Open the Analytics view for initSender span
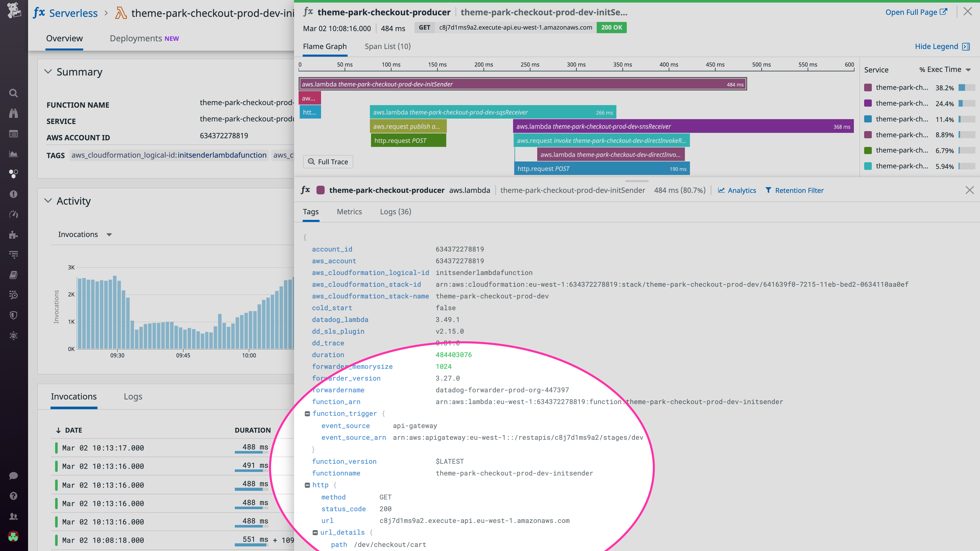This screenshot has width=980, height=551. pos(737,190)
